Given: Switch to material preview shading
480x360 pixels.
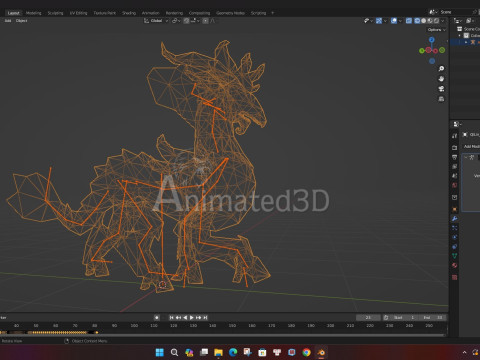Looking at the screenshot, I should tap(430, 21).
